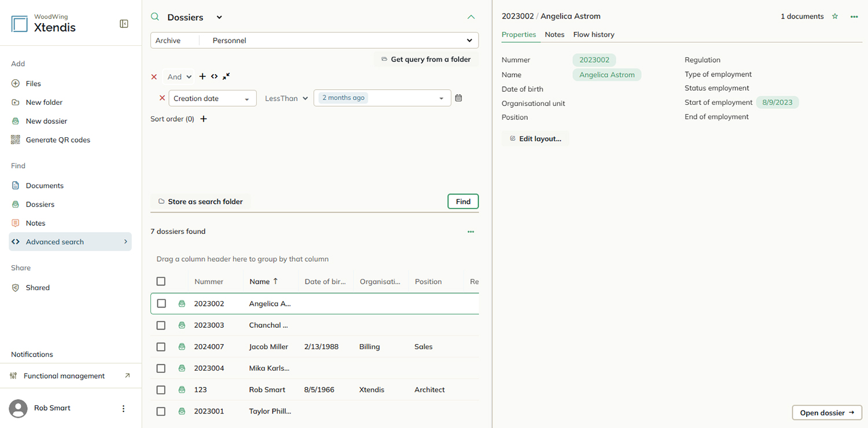The image size is (868, 428).
Task: Tick the Jacob Miller row checkbox
Action: point(161,347)
